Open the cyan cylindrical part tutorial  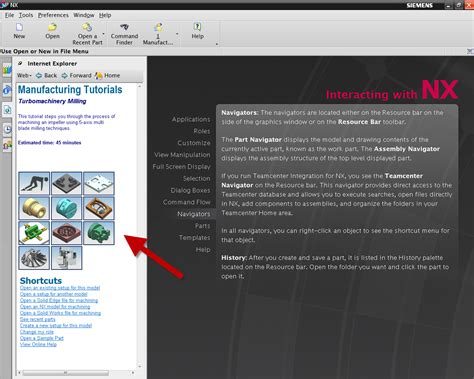pyautogui.click(x=66, y=208)
